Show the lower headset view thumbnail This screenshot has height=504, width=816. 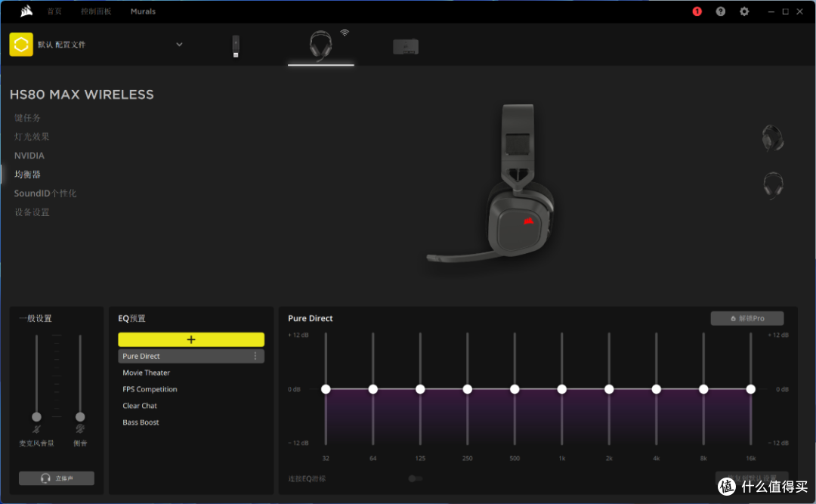773,185
